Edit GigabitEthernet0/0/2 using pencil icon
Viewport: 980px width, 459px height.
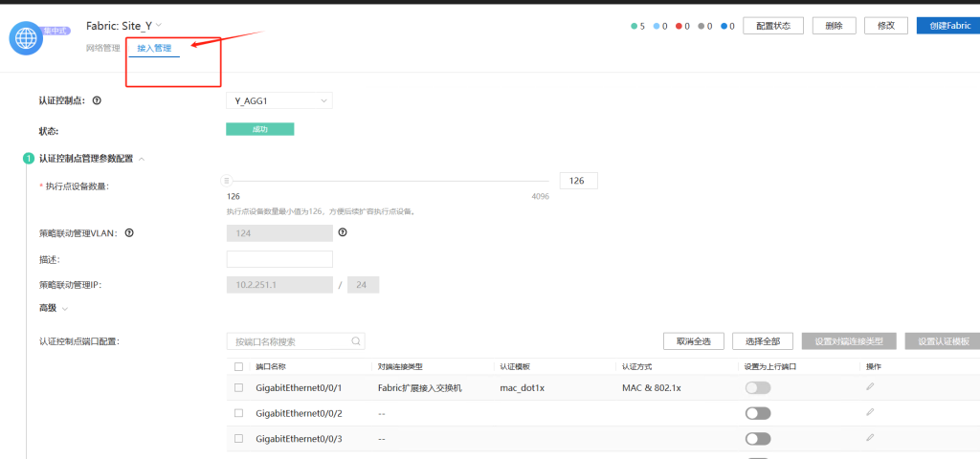(x=870, y=412)
